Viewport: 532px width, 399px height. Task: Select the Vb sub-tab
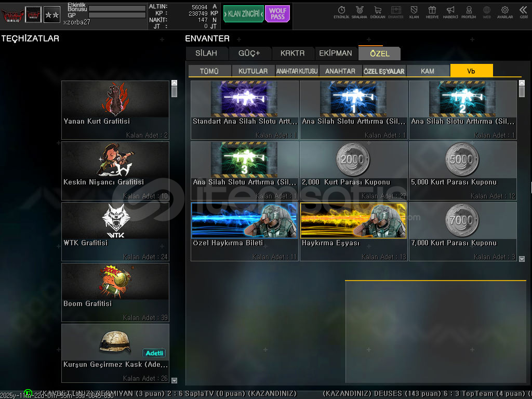pos(471,71)
